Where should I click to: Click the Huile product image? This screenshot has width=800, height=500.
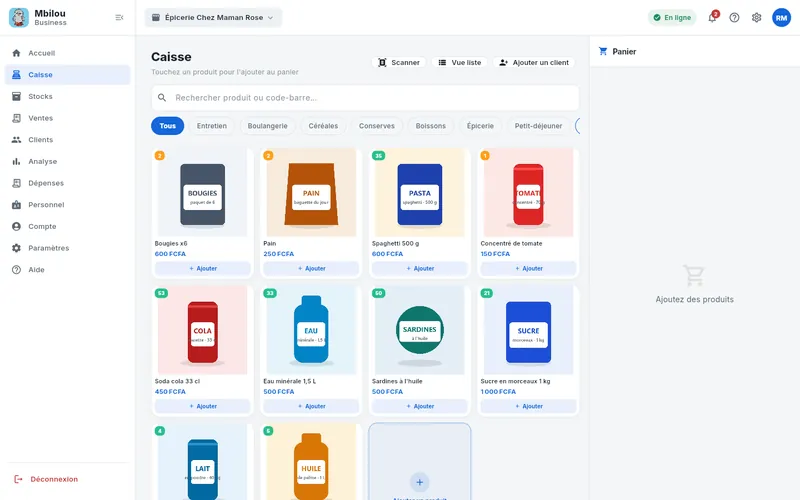(x=311, y=462)
